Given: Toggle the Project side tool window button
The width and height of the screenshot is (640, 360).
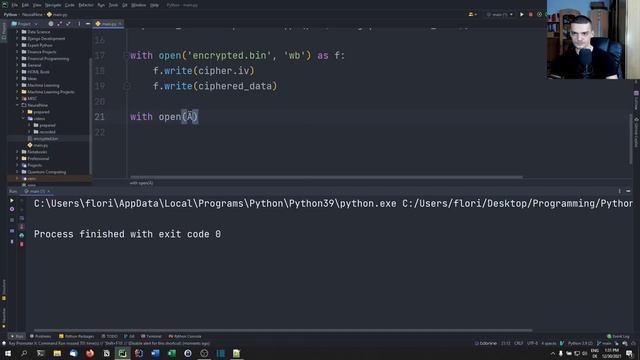Looking at the screenshot, I should [4, 32].
